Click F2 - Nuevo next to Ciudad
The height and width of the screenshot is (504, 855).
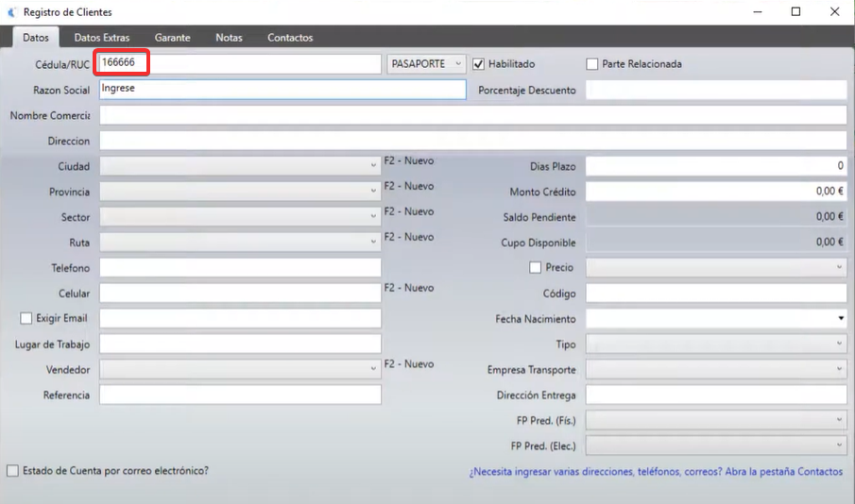[x=409, y=160]
